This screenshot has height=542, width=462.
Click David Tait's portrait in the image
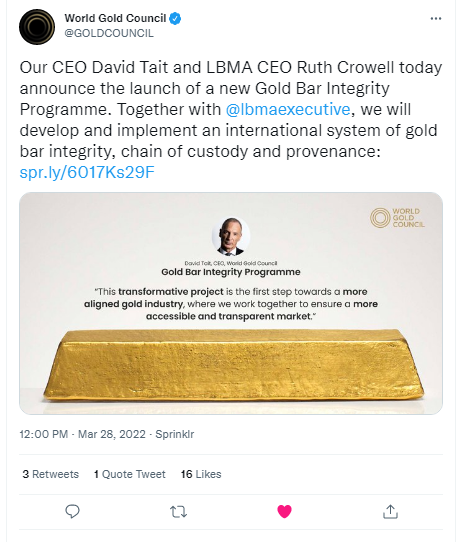[231, 236]
